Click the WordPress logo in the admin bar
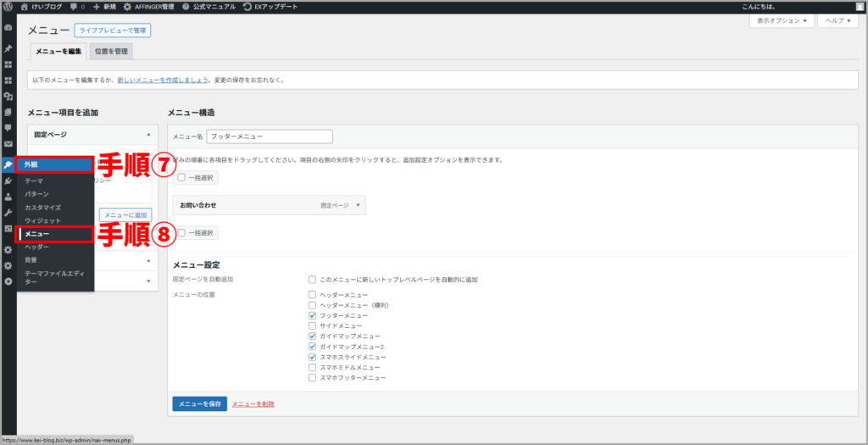 (8, 6)
